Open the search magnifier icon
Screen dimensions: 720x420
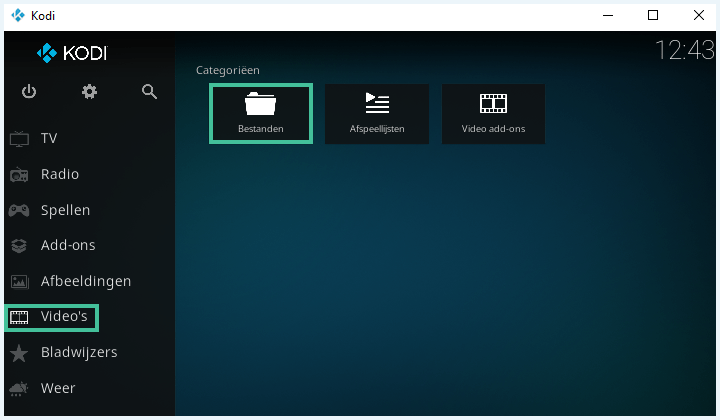click(149, 91)
